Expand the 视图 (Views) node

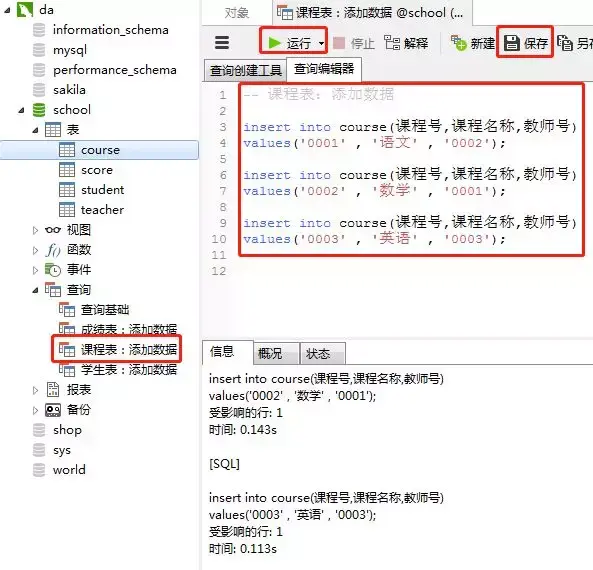[x=35, y=230]
